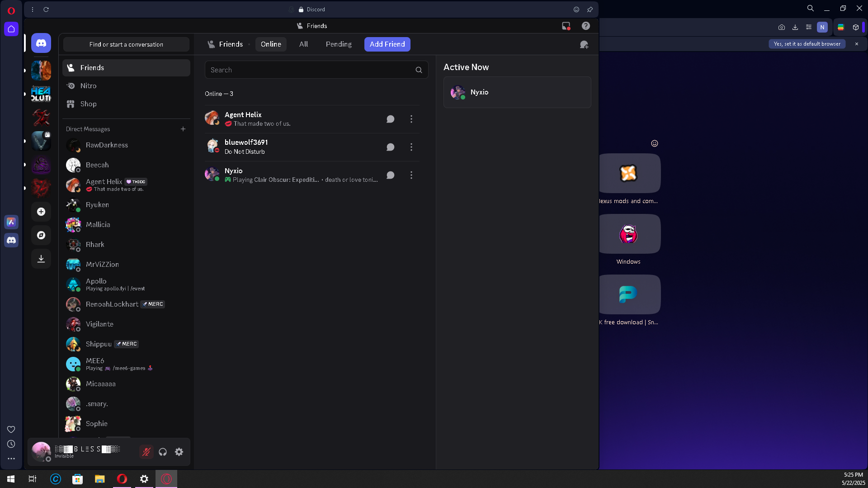This screenshot has width=868, height=488.
Task: Unmute the microphone
Action: pyautogui.click(x=146, y=452)
